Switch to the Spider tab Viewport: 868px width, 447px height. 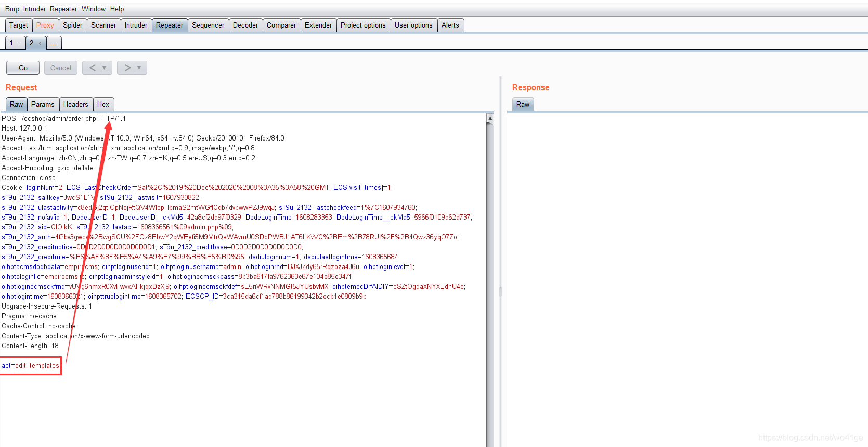click(73, 25)
